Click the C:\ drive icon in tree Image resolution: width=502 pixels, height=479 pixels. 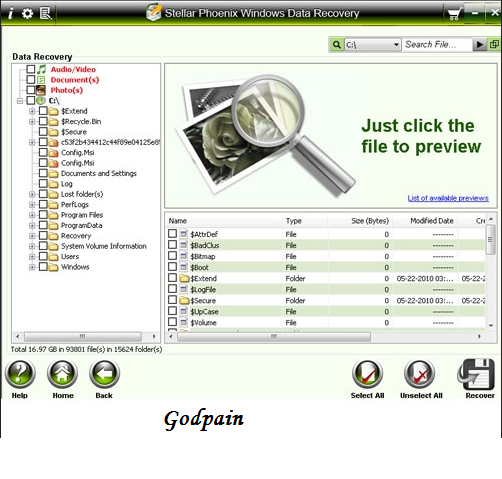(41, 100)
